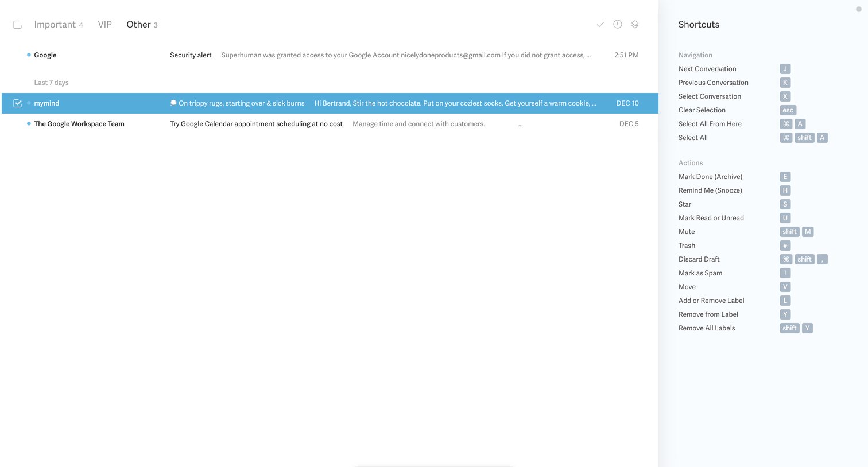Click the Select All shortcut entry
Image resolution: width=868 pixels, height=467 pixels.
[693, 138]
